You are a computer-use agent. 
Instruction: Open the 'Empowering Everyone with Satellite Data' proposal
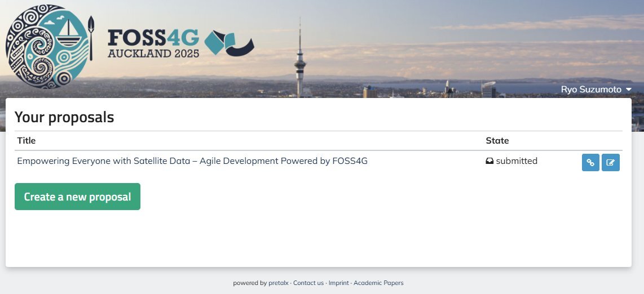(192, 161)
